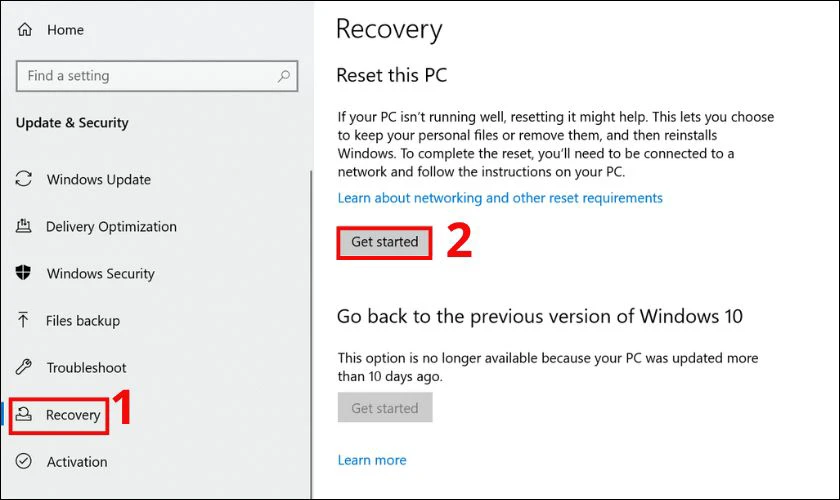This screenshot has height=500, width=840.
Task: Click the Recovery icon in the sidebar
Action: pyautogui.click(x=25, y=415)
